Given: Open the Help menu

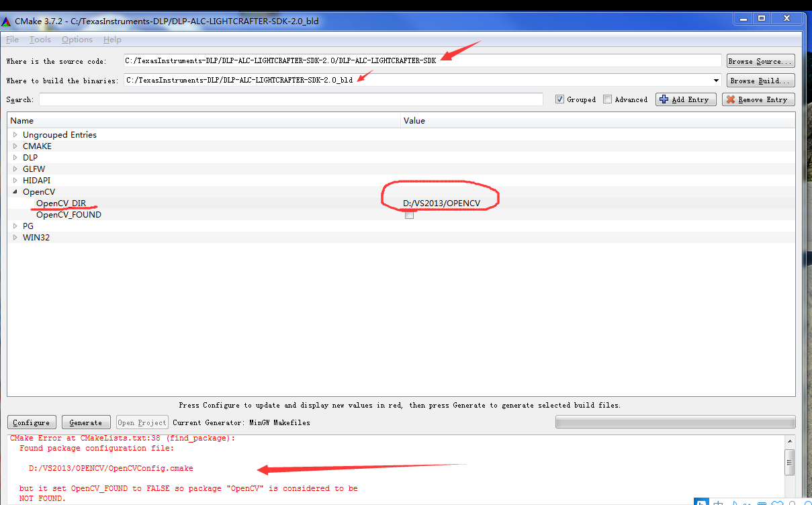Looking at the screenshot, I should (112, 40).
